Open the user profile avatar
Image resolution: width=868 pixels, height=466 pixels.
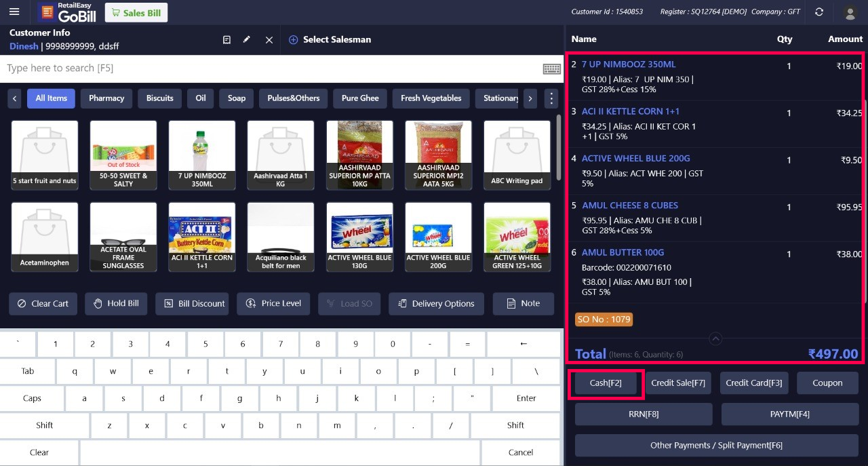coord(850,12)
